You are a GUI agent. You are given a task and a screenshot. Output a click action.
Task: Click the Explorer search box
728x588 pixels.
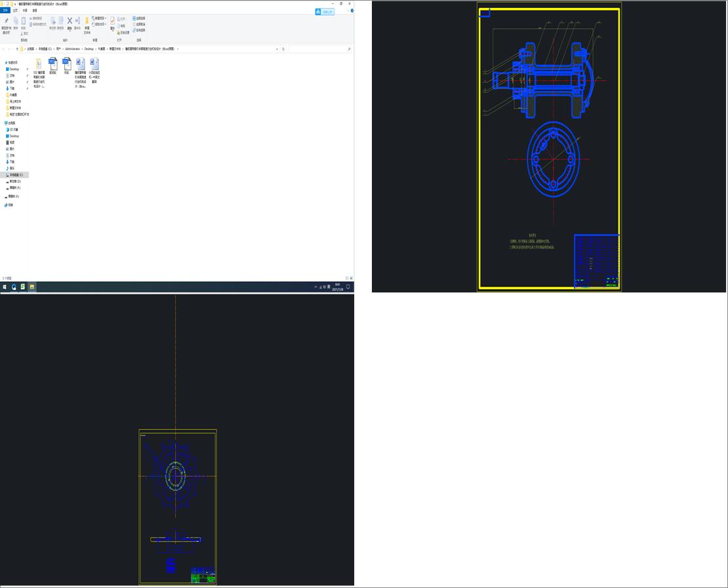pyautogui.click(x=319, y=49)
